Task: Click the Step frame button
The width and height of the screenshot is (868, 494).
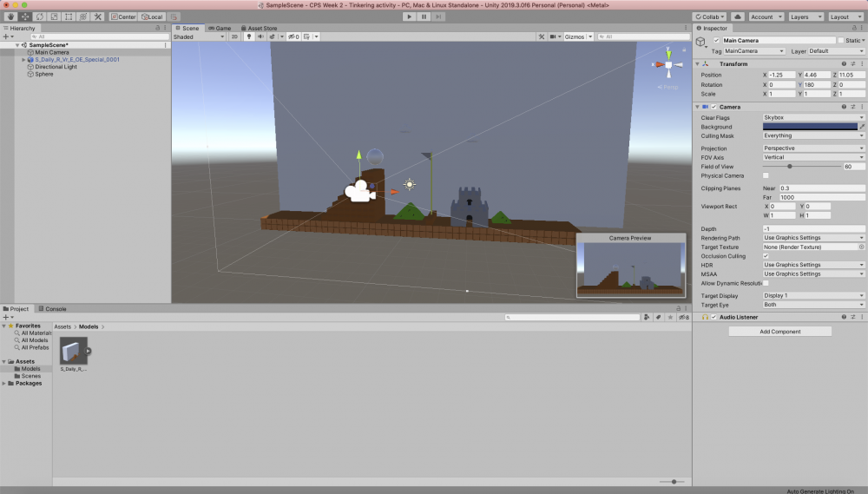Action: point(438,16)
